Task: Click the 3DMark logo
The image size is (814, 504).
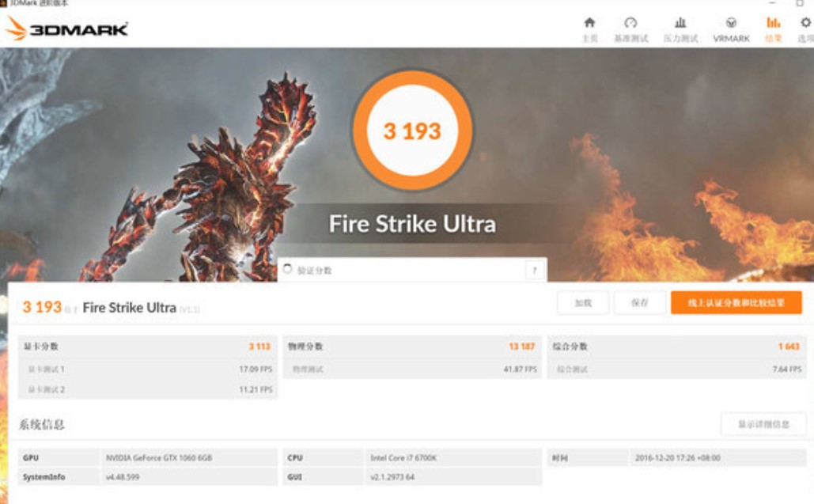Action: [66, 28]
